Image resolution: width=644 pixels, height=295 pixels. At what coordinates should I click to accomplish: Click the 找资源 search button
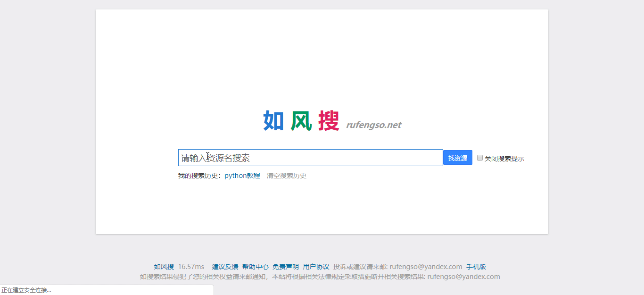click(x=458, y=158)
